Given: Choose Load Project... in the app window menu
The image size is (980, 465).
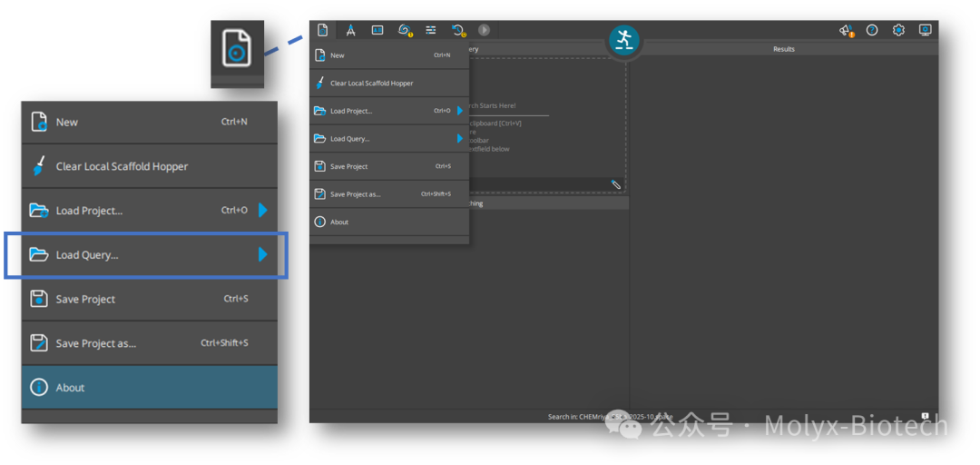Looking at the screenshot, I should point(389,111).
